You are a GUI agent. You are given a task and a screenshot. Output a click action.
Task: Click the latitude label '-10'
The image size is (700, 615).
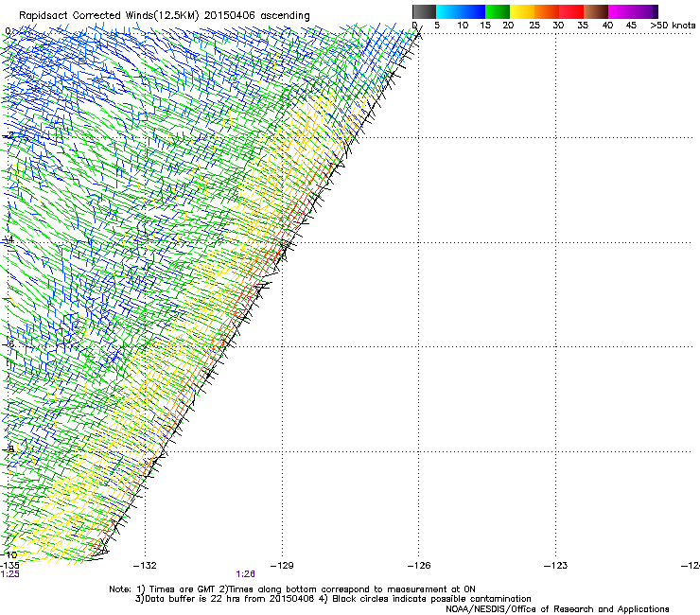9,554
